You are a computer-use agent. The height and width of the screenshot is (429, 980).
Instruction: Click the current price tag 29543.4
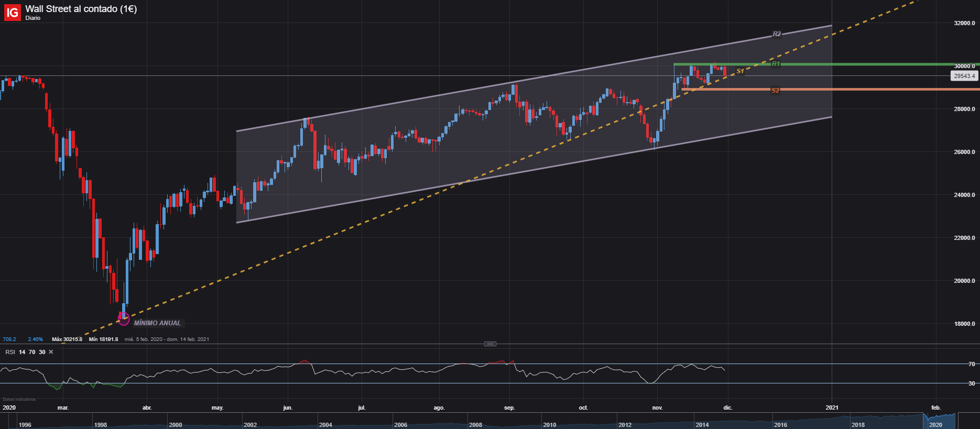click(x=964, y=76)
